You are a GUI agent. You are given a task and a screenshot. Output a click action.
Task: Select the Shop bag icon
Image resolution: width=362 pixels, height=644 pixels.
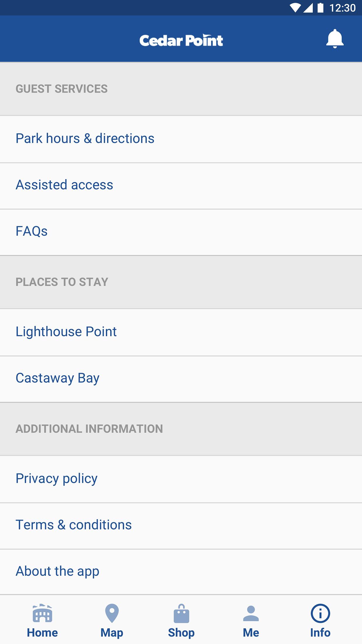(181, 613)
